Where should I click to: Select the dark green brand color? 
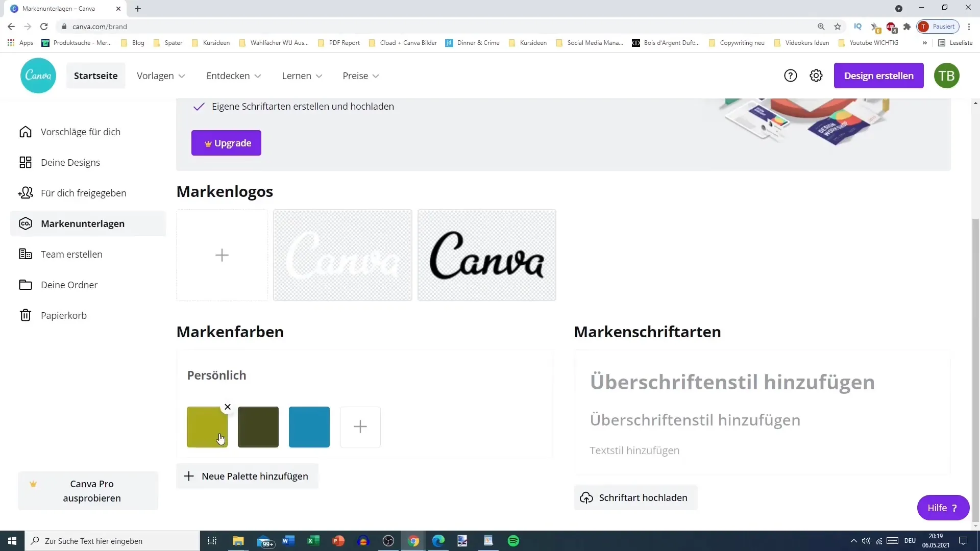tap(258, 427)
